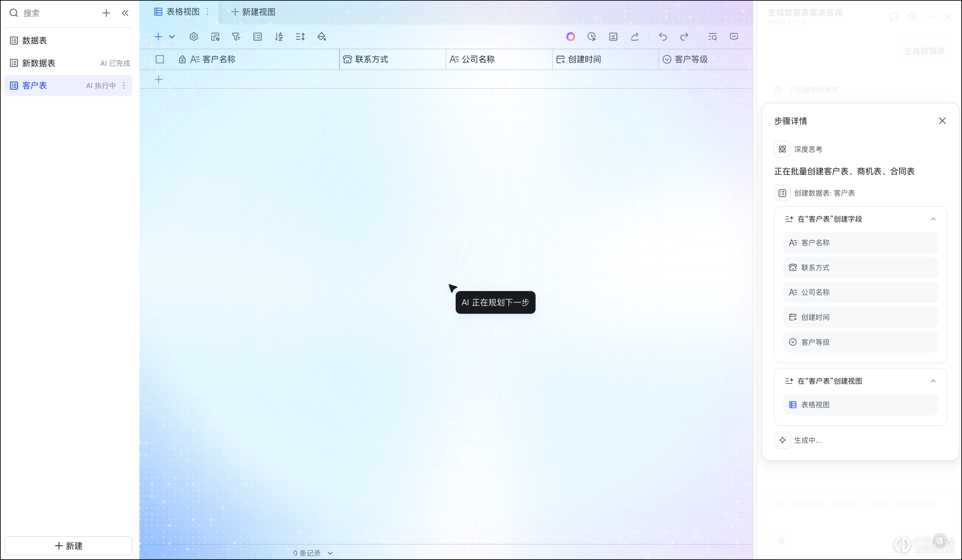962x560 pixels.
Task: Close the 步骤详情 panel
Action: [x=942, y=121]
